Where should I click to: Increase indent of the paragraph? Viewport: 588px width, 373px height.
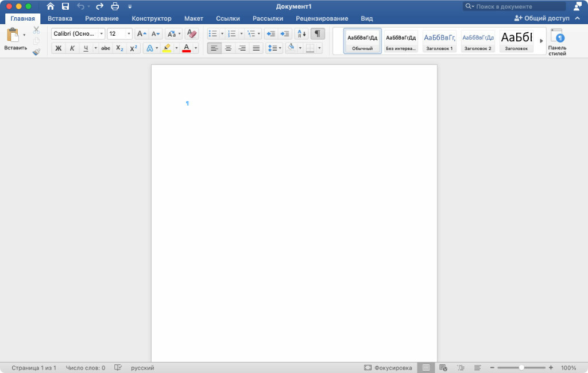(285, 34)
